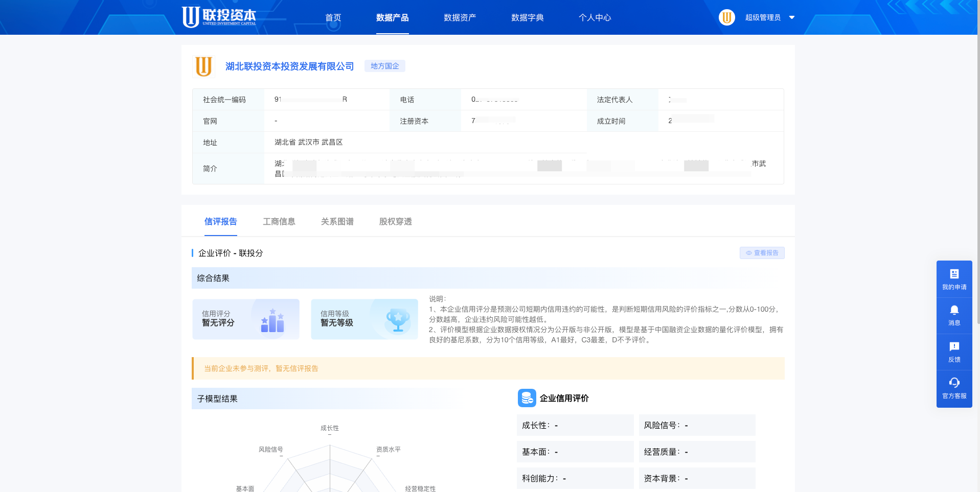Click the address value 湖北省 武汉市 武昌区
980x492 pixels.
coord(308,142)
